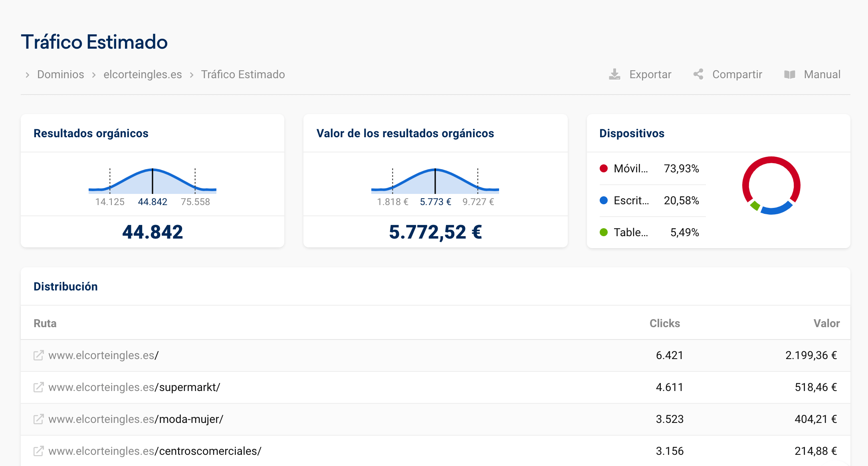Screen dimensions: 868x466
Task: Go to Dominios breadcrumb
Action: click(x=61, y=75)
